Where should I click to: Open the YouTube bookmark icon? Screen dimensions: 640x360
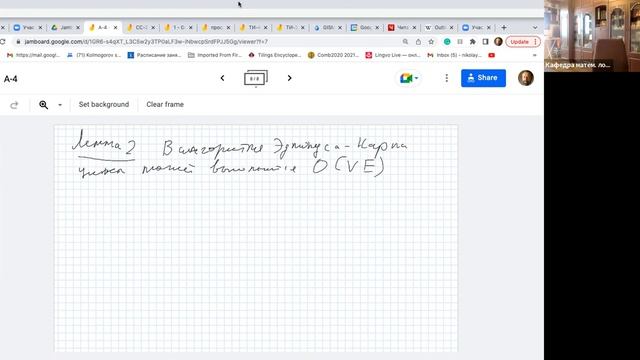[x=491, y=55]
